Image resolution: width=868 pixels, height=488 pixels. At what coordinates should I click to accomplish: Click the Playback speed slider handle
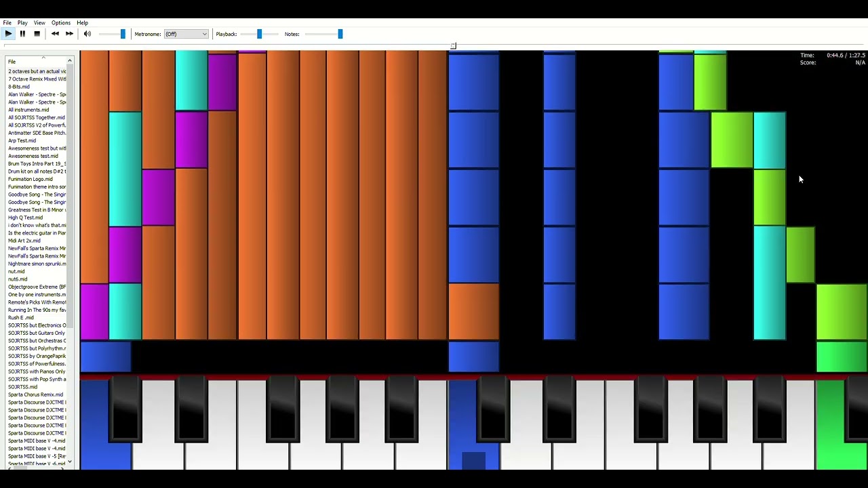tap(259, 34)
